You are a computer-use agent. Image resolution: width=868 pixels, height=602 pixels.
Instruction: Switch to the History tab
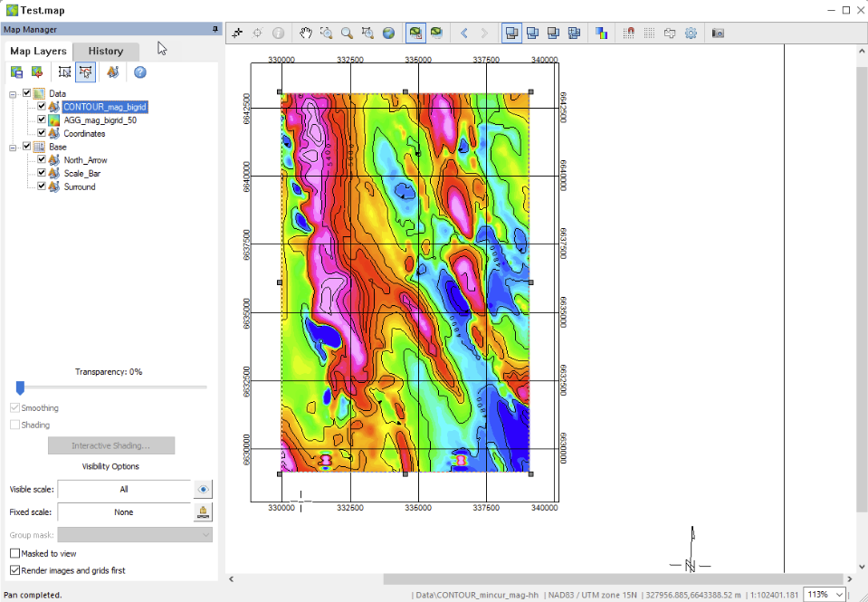pos(106,51)
